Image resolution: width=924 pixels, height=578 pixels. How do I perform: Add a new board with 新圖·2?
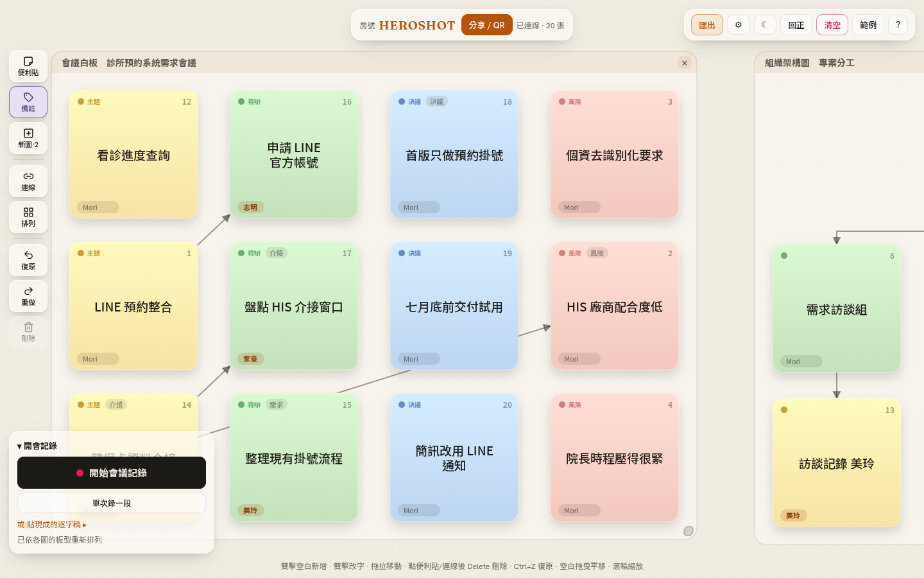coord(28,138)
